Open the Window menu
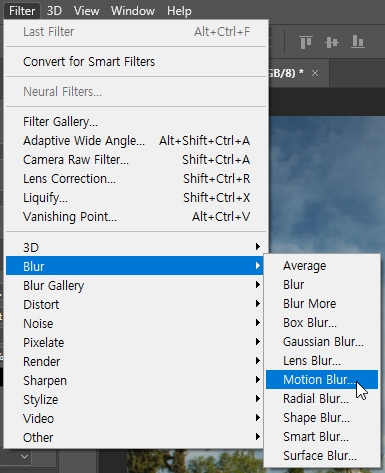The image size is (385, 473). pyautogui.click(x=133, y=11)
